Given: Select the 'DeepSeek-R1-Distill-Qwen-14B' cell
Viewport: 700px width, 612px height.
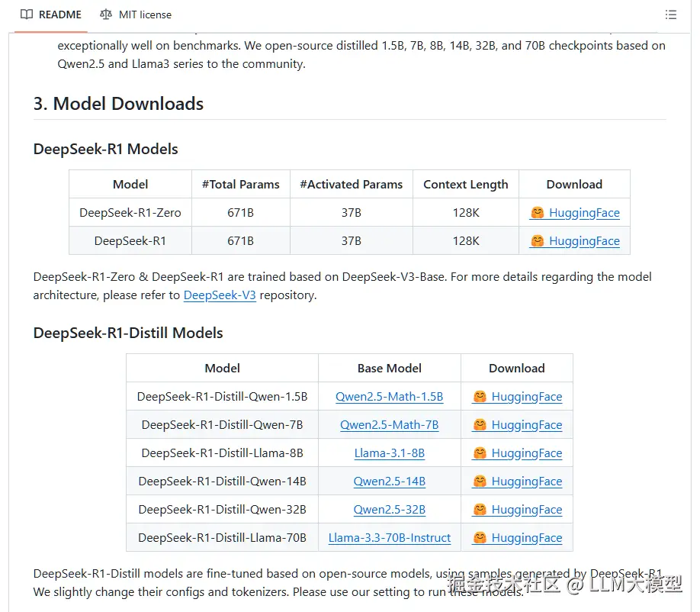Looking at the screenshot, I should pos(223,481).
